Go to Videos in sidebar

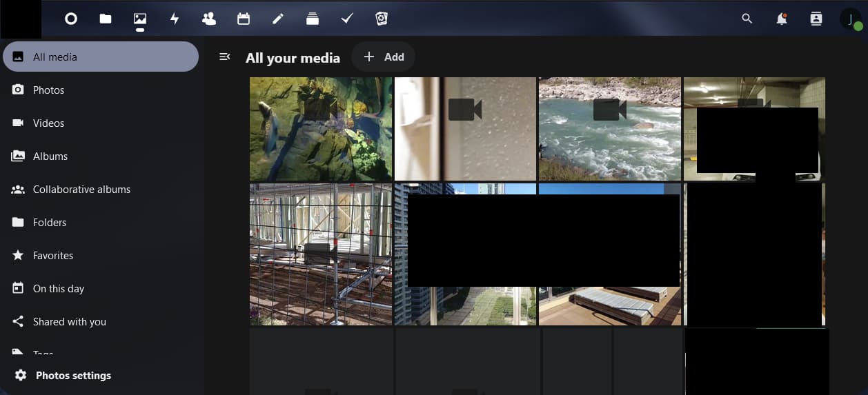click(101, 123)
